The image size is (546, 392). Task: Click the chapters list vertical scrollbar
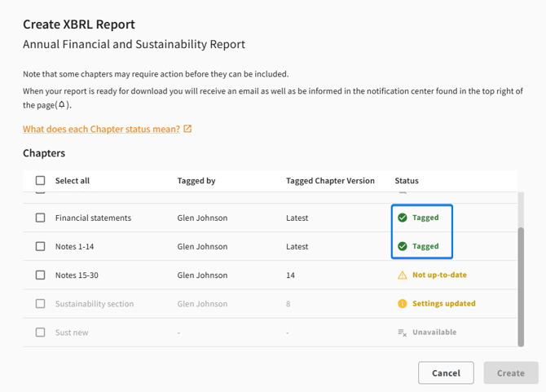tap(521, 285)
